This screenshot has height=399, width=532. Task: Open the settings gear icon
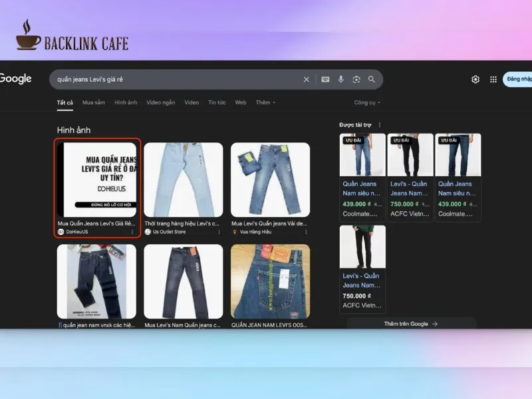point(475,79)
